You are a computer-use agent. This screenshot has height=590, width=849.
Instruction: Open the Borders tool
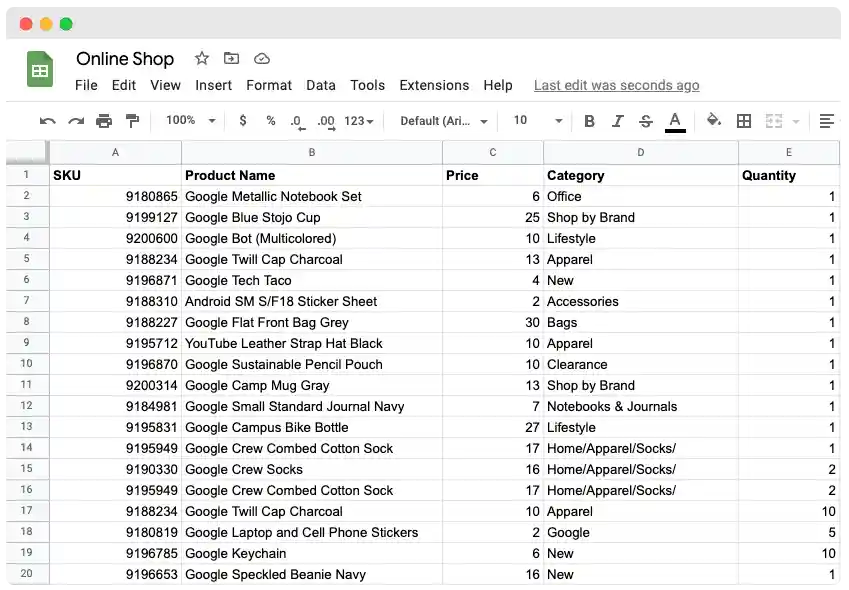(744, 121)
